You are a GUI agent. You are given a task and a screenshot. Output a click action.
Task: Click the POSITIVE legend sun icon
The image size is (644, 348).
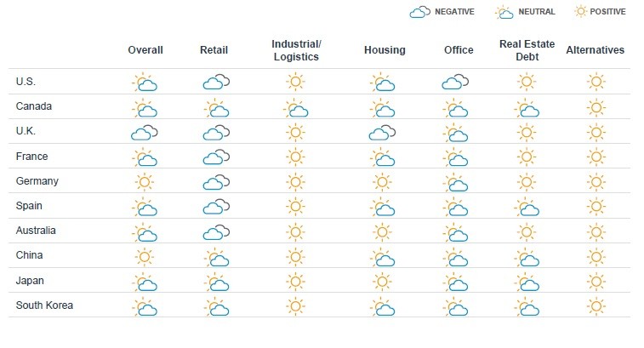coord(580,12)
